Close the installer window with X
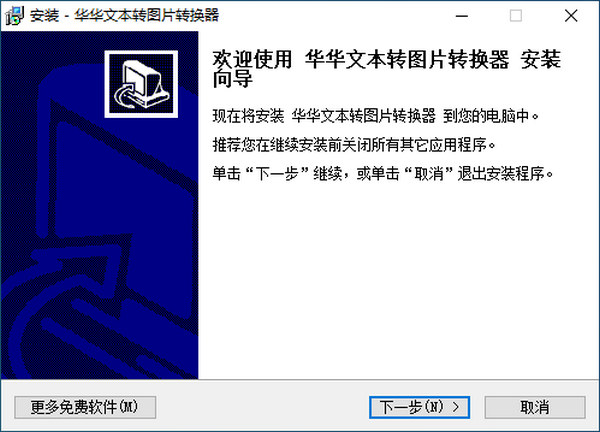 [x=571, y=16]
